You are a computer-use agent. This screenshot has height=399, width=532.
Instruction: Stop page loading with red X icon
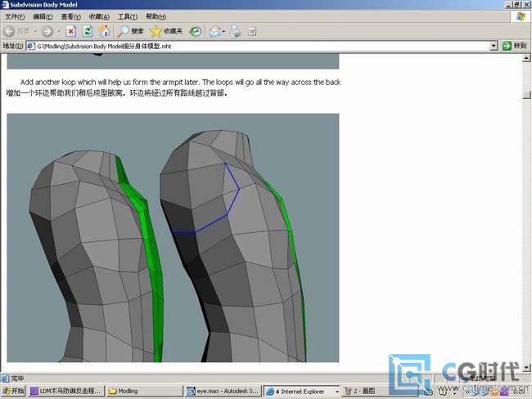click(71, 32)
